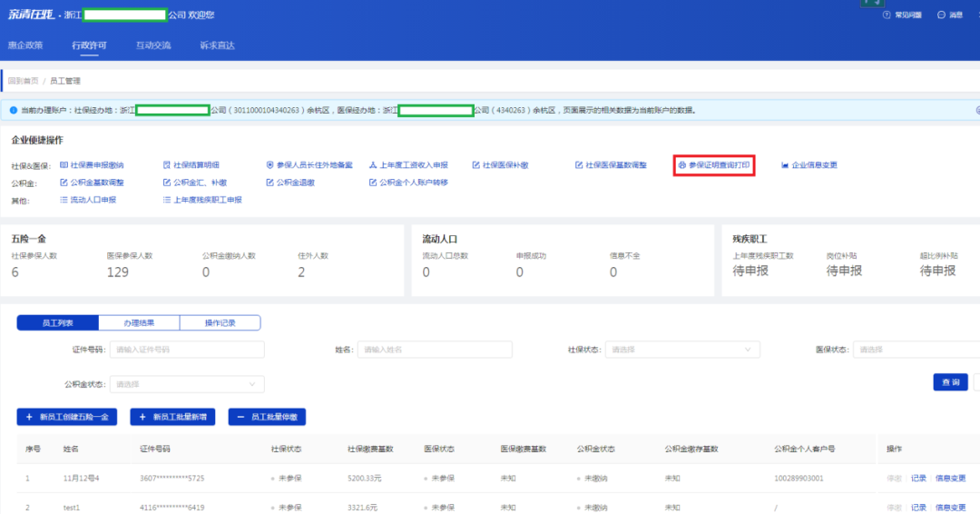Open the 惠企政策 navigation menu
Image resolution: width=980 pixels, height=514 pixels.
(x=25, y=44)
